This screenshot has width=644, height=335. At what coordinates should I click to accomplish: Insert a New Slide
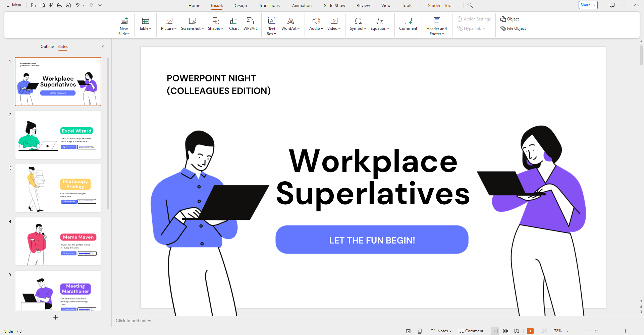[x=124, y=26]
